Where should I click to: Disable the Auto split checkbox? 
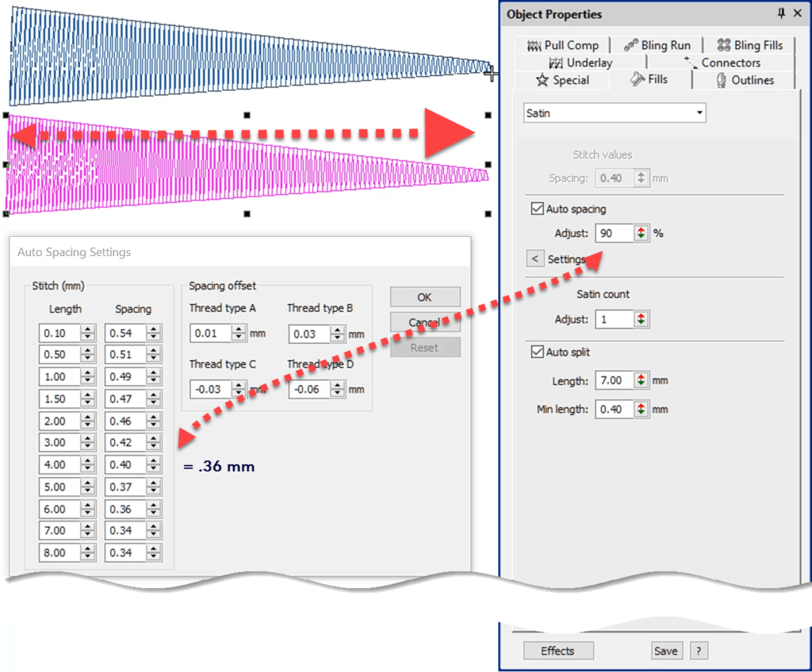tap(537, 352)
